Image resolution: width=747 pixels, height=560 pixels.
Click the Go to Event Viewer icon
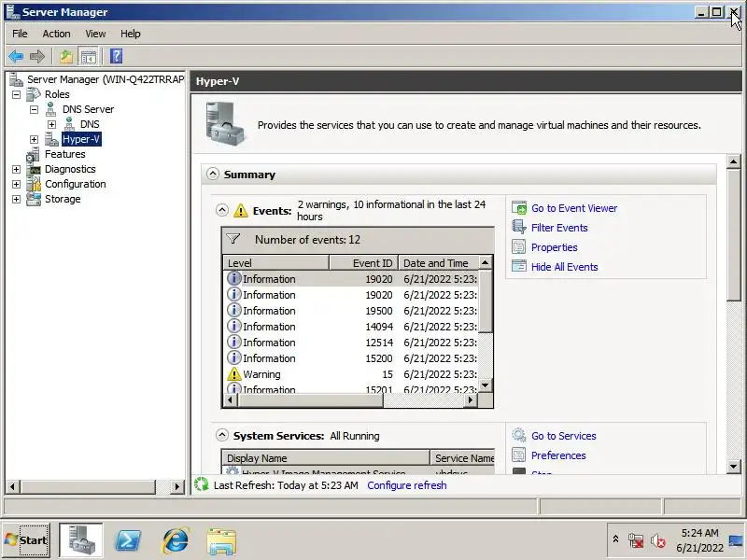coord(519,208)
